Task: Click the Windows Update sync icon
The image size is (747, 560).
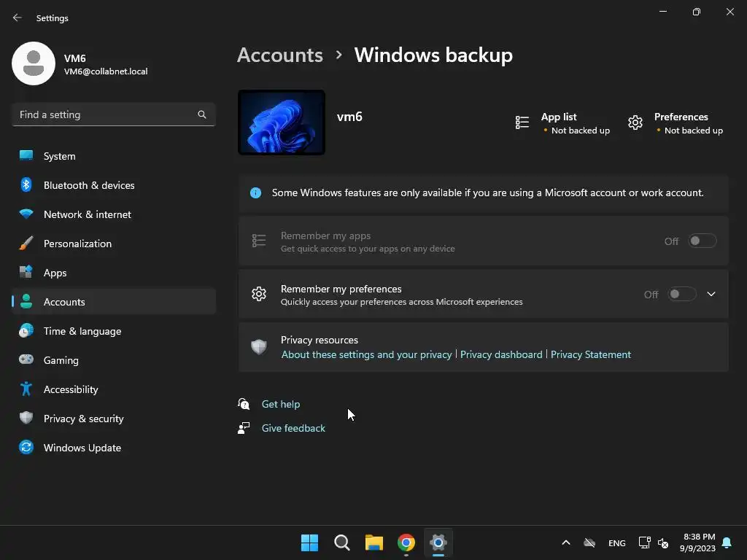Action: click(26, 447)
